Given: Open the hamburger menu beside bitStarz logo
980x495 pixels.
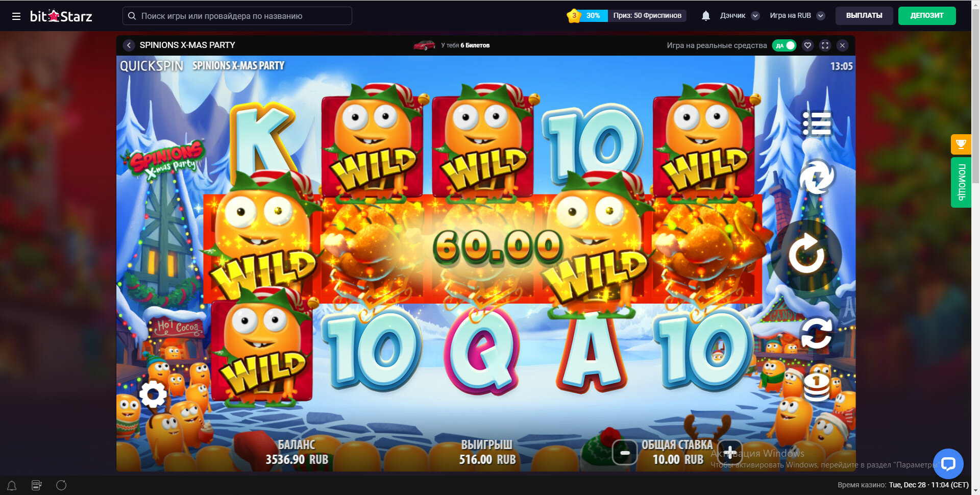Looking at the screenshot, I should pyautogui.click(x=16, y=16).
